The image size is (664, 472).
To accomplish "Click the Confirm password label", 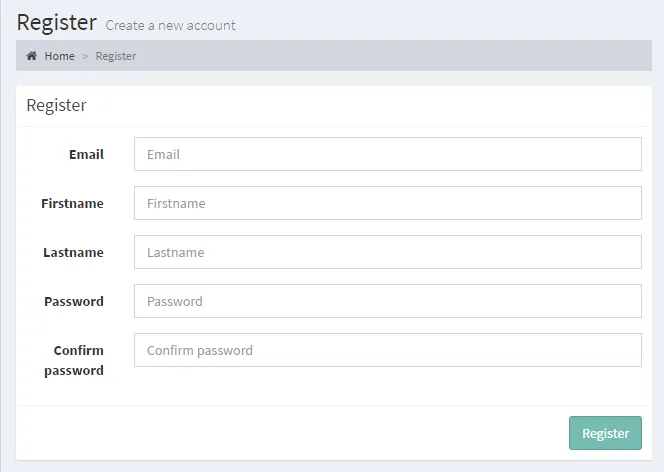I will point(74,360).
